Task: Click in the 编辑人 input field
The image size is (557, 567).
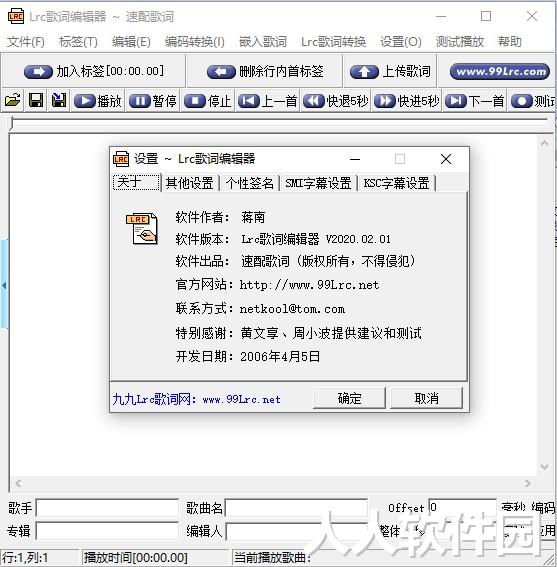Action: point(296,531)
